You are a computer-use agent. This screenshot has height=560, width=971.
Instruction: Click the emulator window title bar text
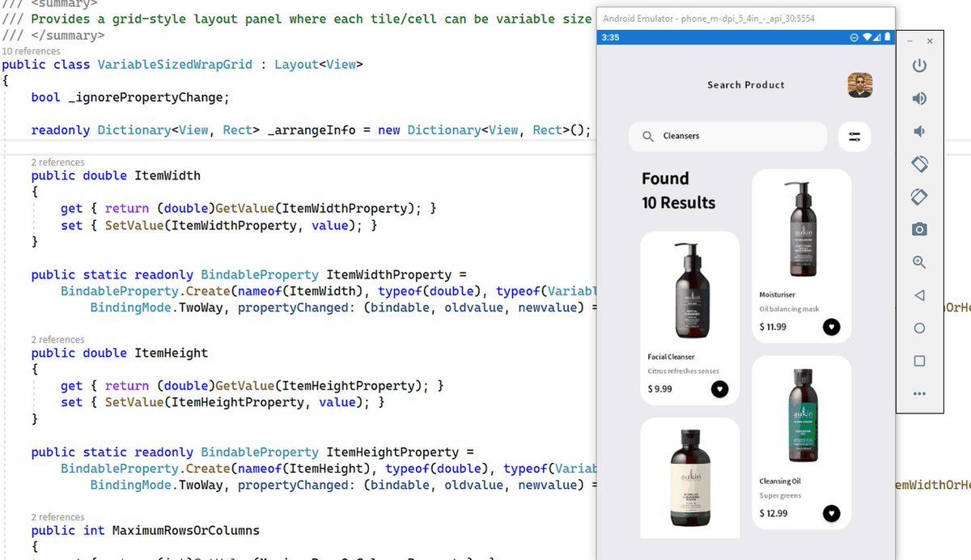[709, 18]
